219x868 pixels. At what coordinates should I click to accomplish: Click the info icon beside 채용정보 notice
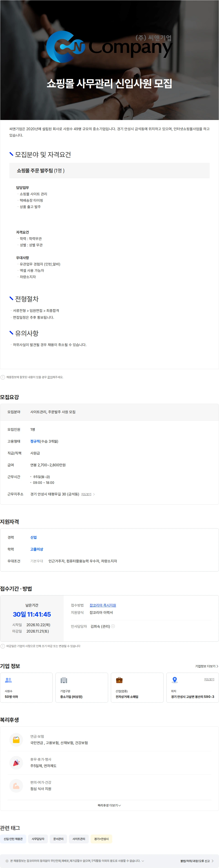coord(3,377)
